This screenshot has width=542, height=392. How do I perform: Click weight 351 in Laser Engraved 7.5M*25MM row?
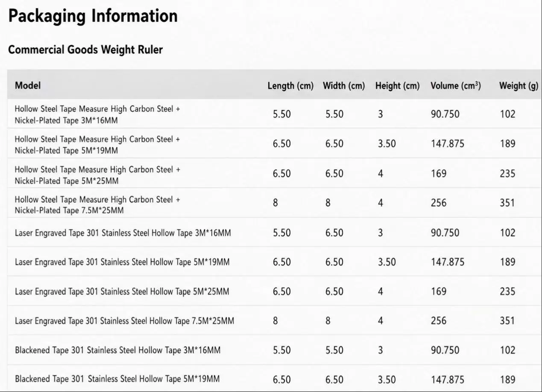click(507, 321)
